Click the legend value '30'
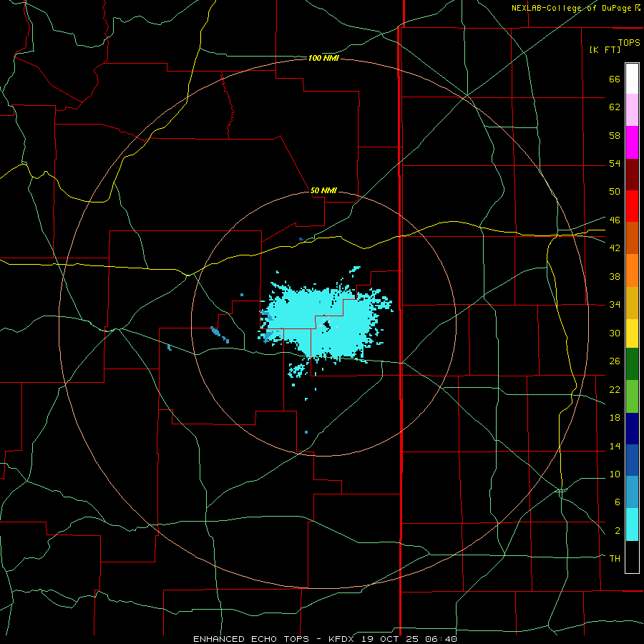Viewport: 644px width, 644px height. (615, 333)
